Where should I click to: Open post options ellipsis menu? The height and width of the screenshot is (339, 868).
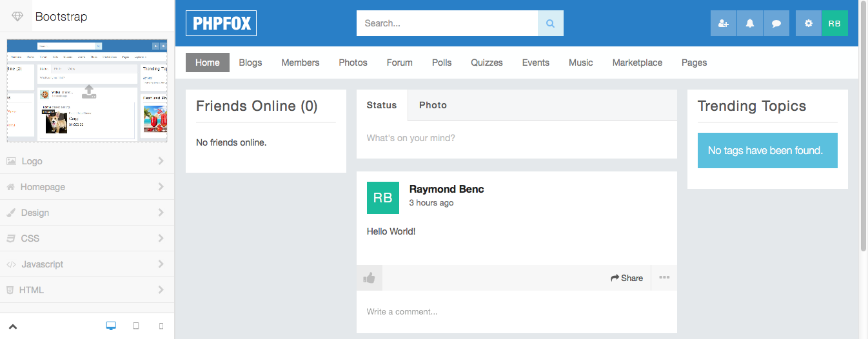point(664,278)
